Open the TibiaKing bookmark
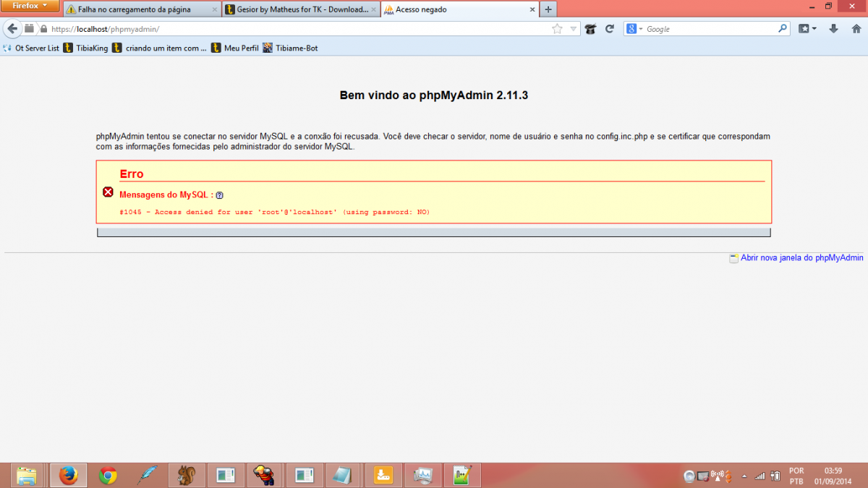The height and width of the screenshot is (488, 868). coord(85,48)
